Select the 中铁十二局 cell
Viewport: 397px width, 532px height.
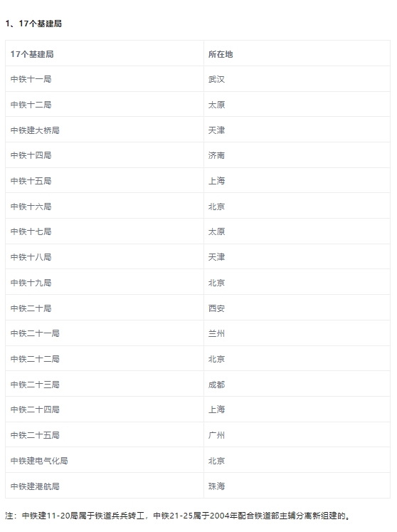click(x=105, y=104)
